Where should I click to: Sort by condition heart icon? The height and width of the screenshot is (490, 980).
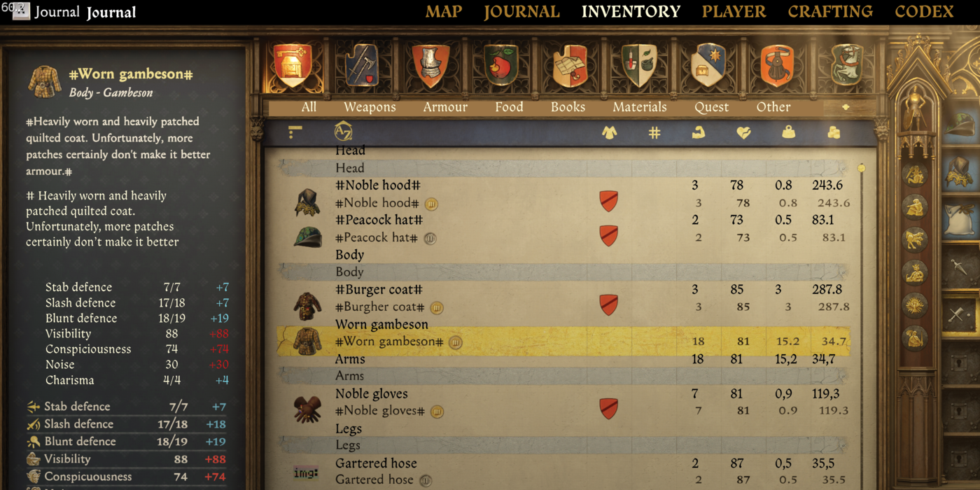click(x=743, y=132)
